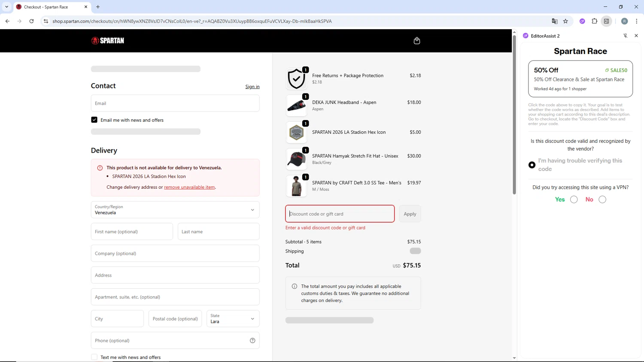Click the checkout page vertical scrollbar
The height and width of the screenshot is (362, 644).
(514, 115)
